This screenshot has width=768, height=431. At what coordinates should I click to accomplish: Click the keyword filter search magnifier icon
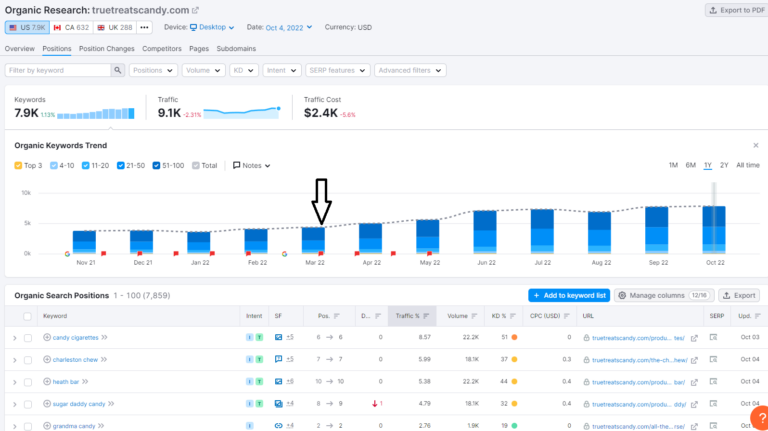[x=118, y=71]
